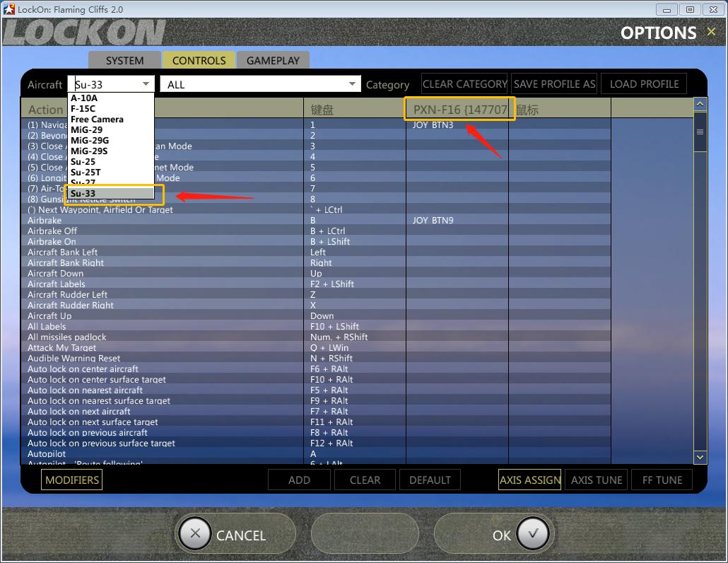Click the CLEAR button below the list
Viewport: 728px width, 563px height.
tap(365, 480)
